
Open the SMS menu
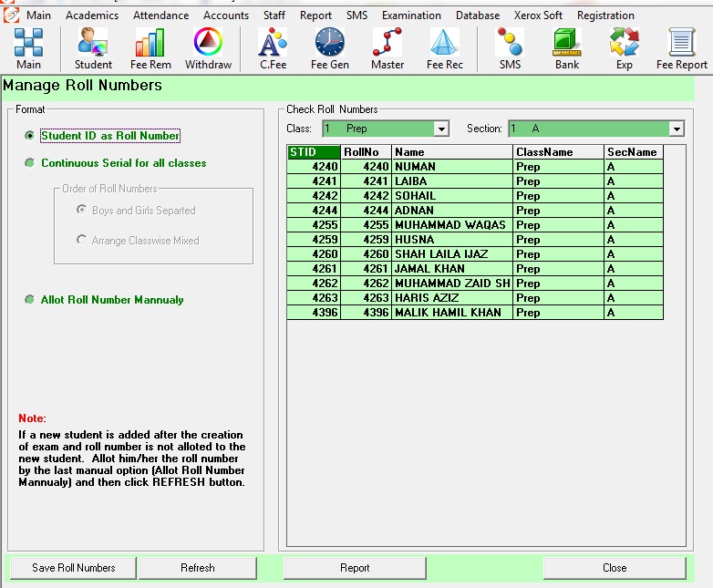click(356, 15)
